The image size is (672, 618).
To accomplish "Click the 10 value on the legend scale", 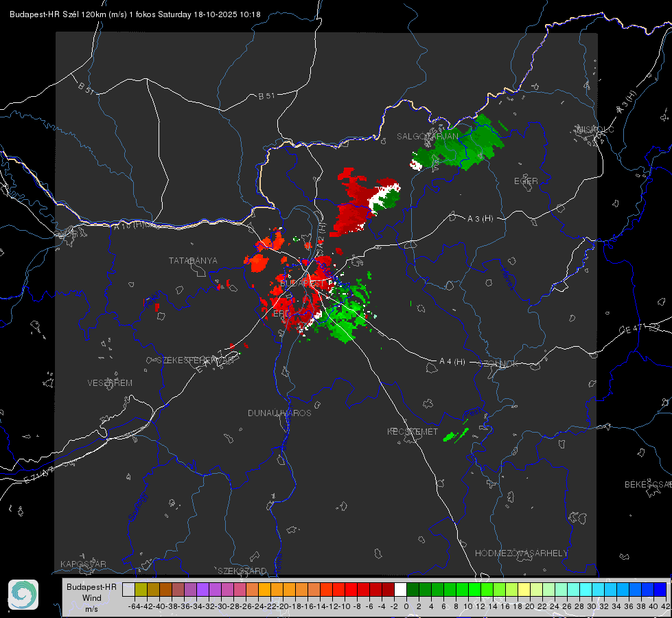I will pyautogui.click(x=467, y=606).
